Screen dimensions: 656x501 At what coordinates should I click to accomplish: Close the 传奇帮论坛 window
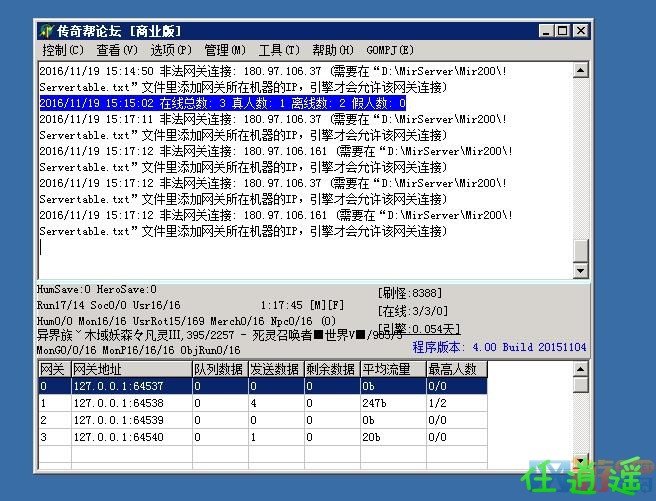click(580, 31)
